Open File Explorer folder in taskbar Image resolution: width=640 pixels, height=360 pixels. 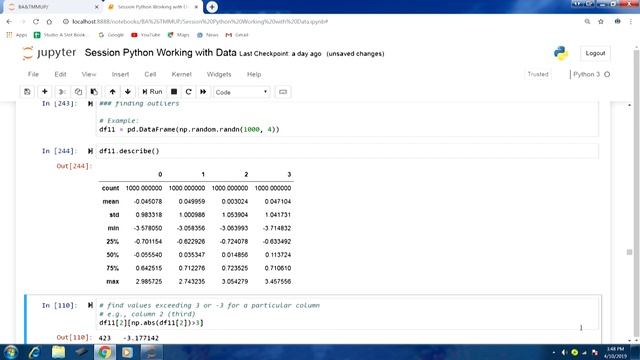pos(58,352)
